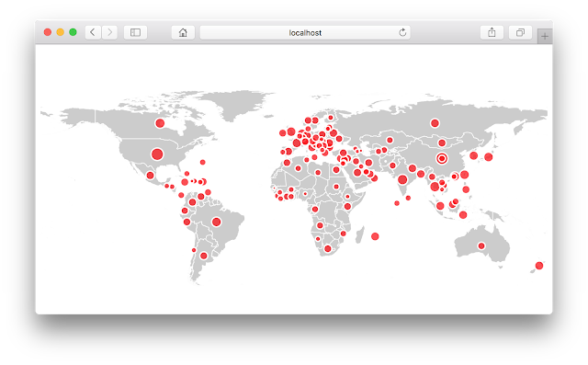Select the red bubble on South Africa
Viewport: 588px width, 365px height.
pyautogui.click(x=327, y=249)
